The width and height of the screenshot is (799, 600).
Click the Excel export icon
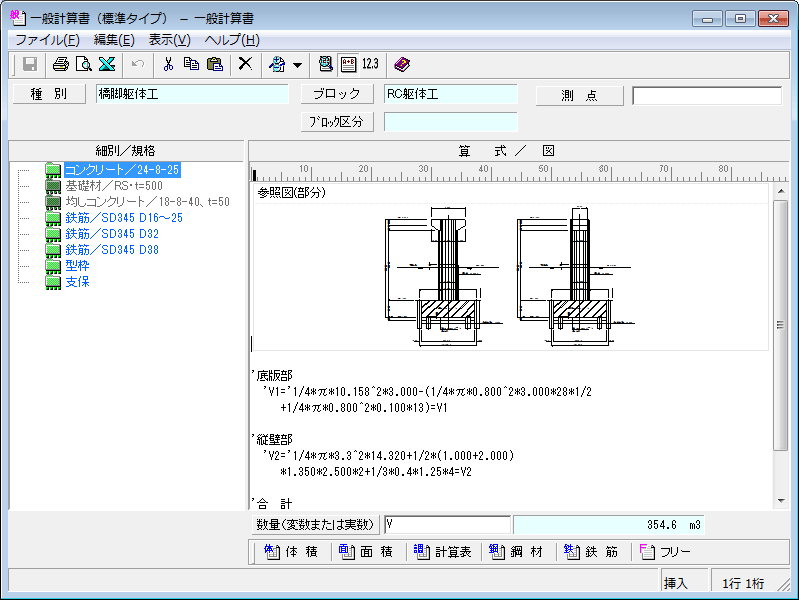[x=106, y=64]
